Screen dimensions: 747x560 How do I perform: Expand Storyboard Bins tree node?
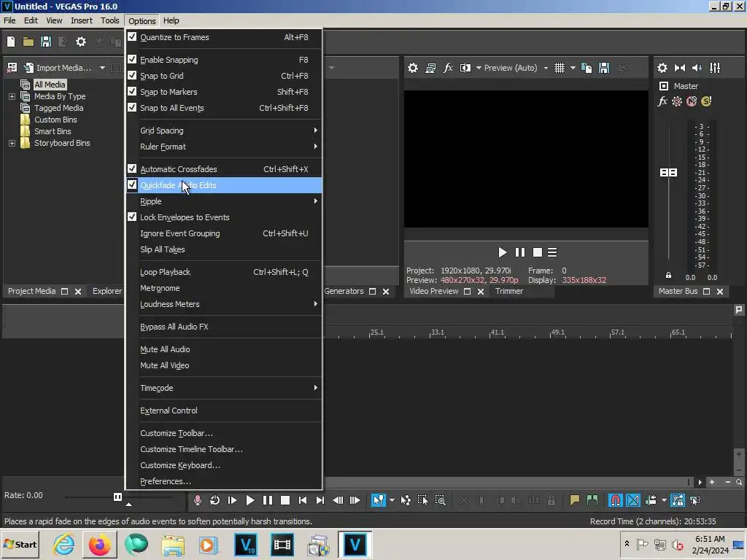click(12, 143)
